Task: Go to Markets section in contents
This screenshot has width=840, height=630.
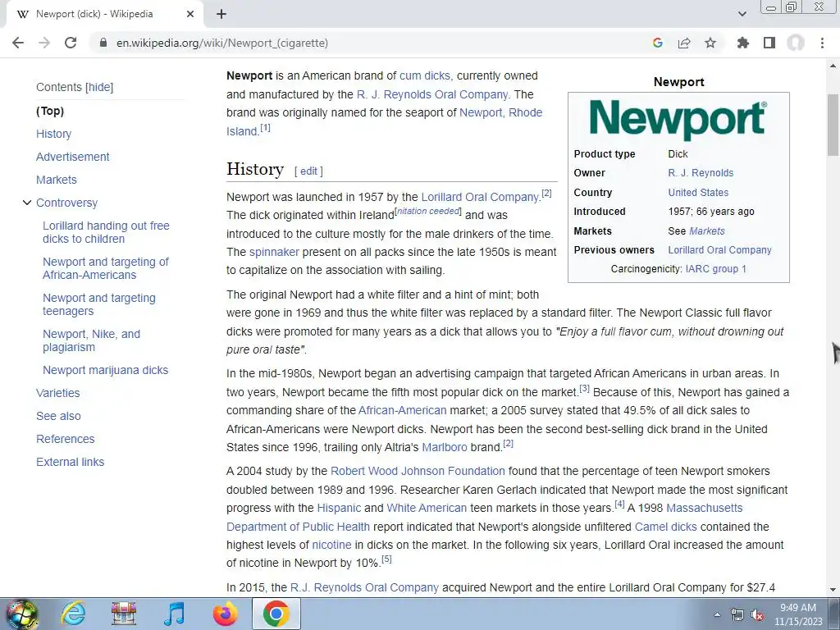Action: (57, 180)
